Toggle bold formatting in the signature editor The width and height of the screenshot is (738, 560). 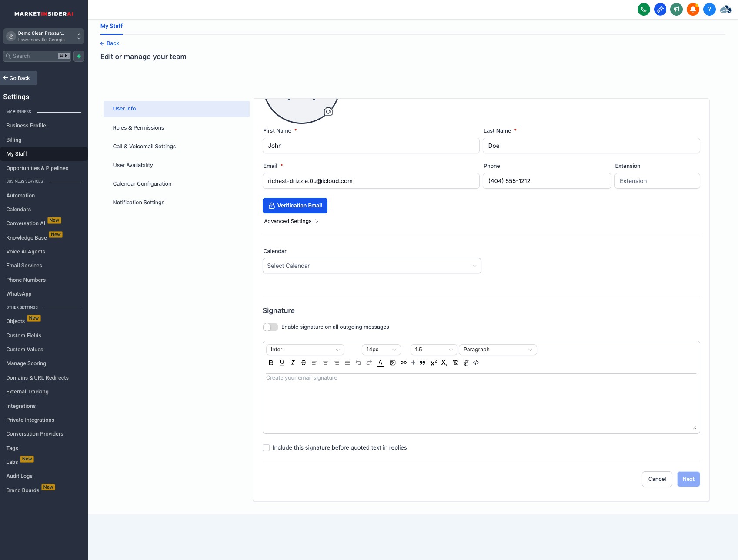click(x=271, y=363)
